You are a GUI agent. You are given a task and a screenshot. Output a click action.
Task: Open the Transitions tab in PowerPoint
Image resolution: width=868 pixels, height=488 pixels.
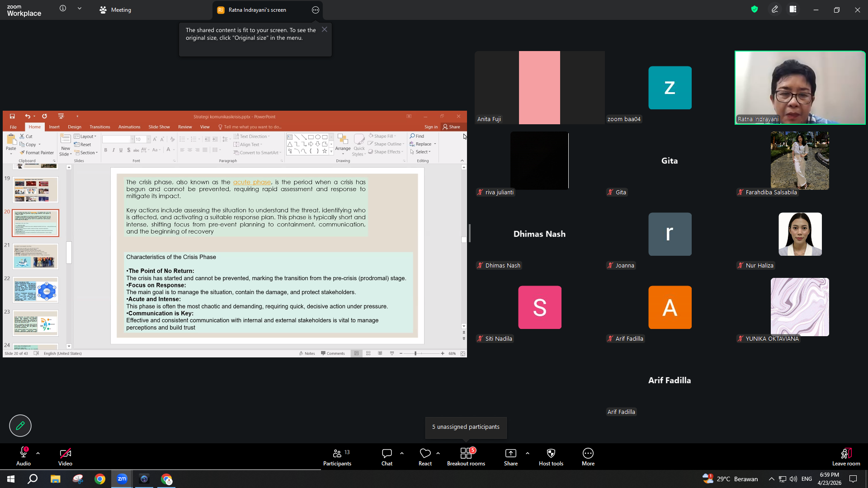[x=100, y=127]
